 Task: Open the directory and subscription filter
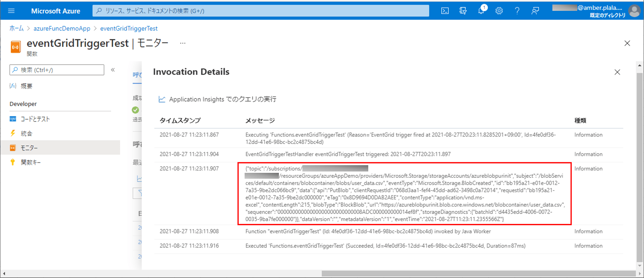tap(463, 11)
